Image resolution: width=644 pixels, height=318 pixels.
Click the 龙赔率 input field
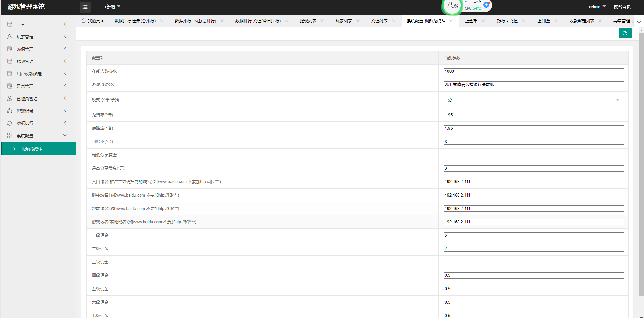(534, 115)
